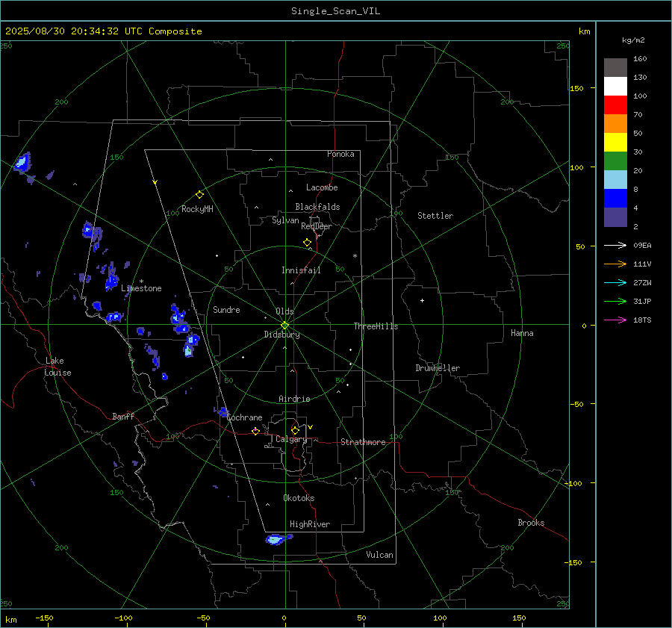672x628 pixels.
Task: Select the green 31JP arrow icon
Action: (x=615, y=302)
